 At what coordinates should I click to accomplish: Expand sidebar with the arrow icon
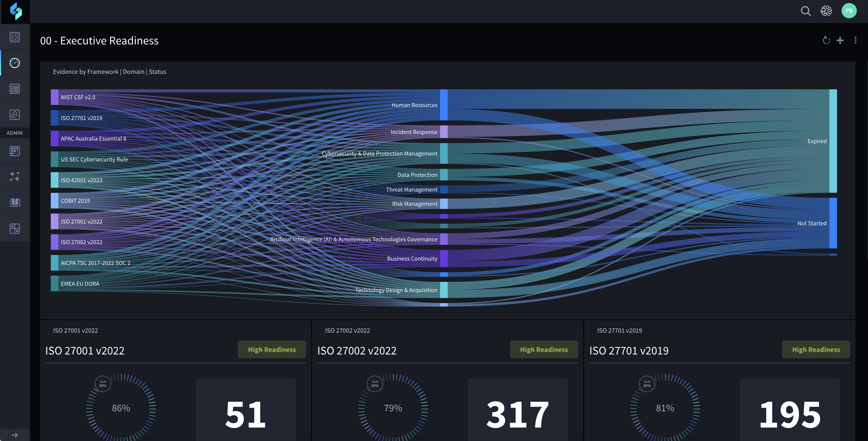coord(15,435)
